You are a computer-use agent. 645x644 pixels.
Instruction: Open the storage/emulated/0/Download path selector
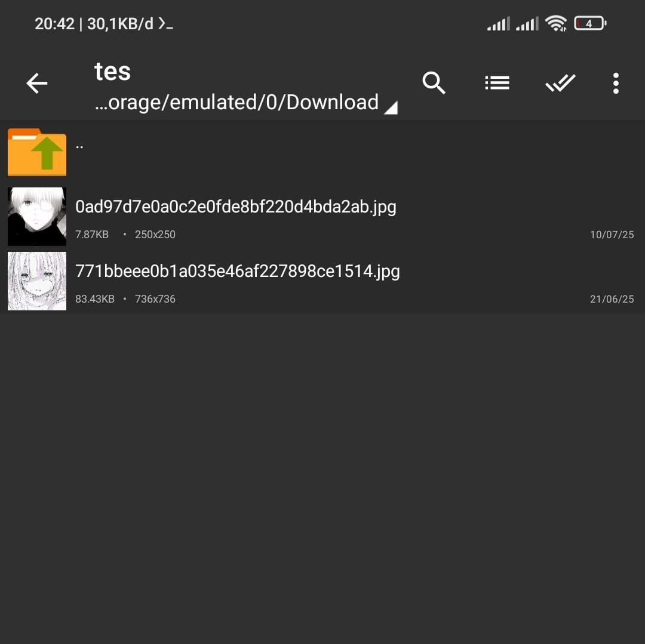(x=236, y=102)
